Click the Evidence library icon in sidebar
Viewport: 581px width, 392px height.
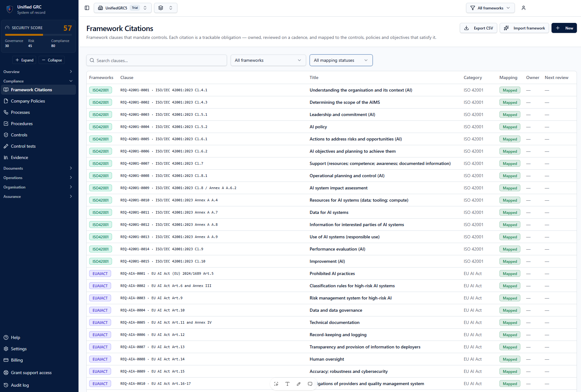click(6, 157)
